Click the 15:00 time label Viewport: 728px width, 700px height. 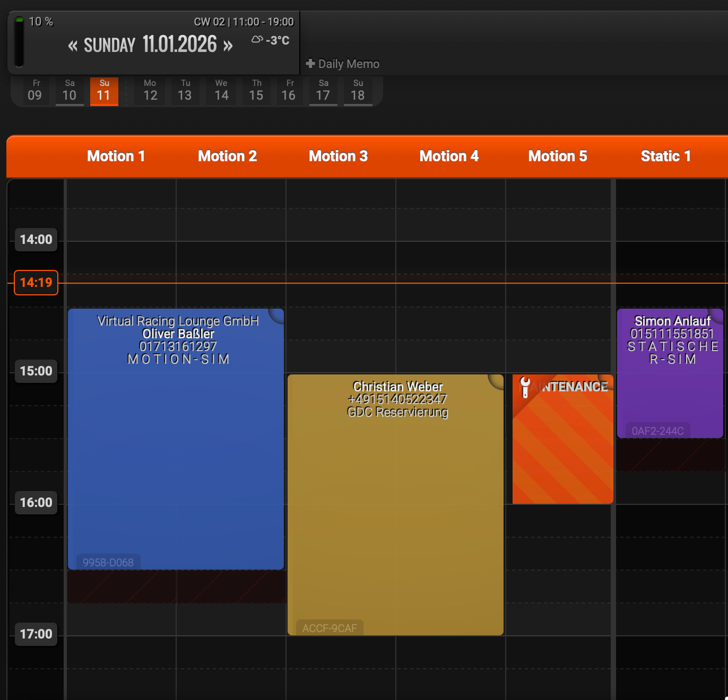[36, 371]
